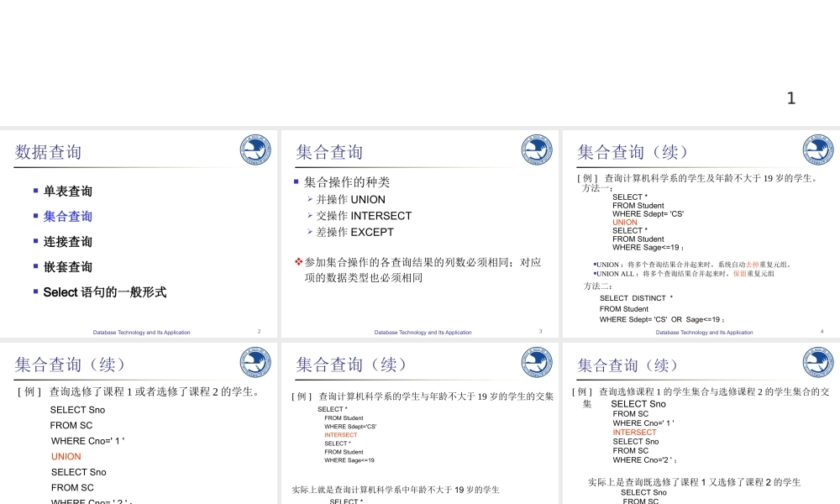Click the page number 1 at top
The height and width of the screenshot is (504, 840).
click(x=790, y=98)
